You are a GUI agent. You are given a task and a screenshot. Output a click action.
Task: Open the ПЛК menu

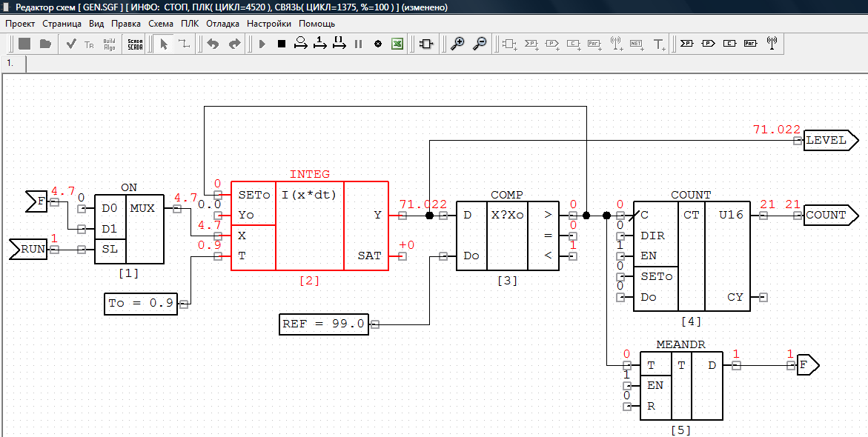[x=190, y=24]
